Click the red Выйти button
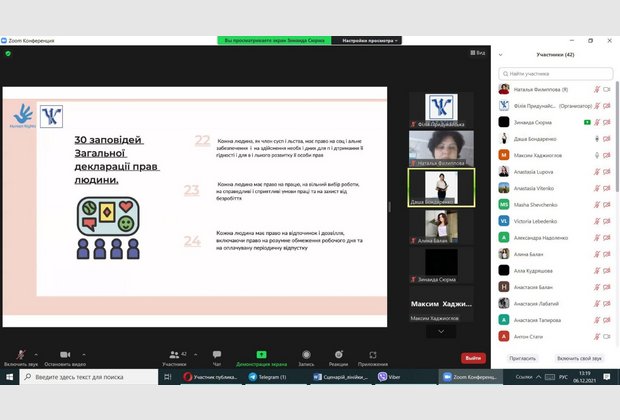This screenshot has height=420, width=620. 473,357
